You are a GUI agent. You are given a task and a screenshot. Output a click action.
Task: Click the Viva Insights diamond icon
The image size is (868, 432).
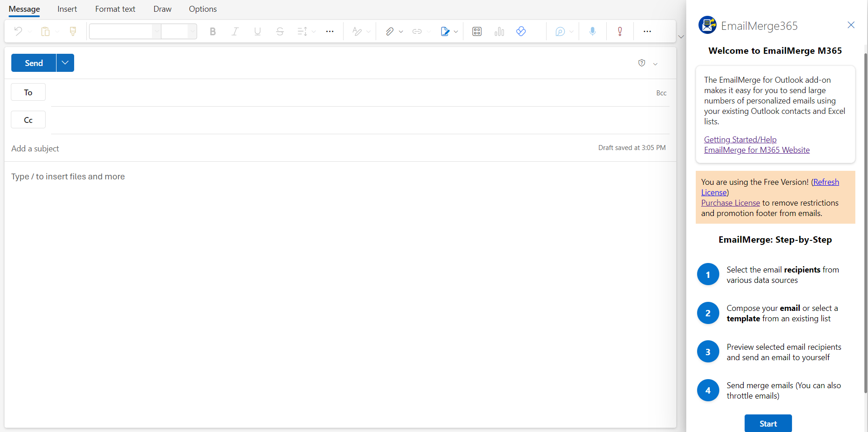521,31
